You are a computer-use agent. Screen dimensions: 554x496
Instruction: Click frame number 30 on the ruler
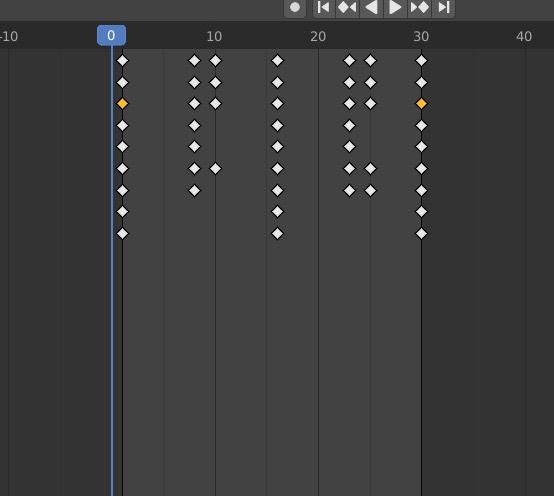pyautogui.click(x=421, y=36)
